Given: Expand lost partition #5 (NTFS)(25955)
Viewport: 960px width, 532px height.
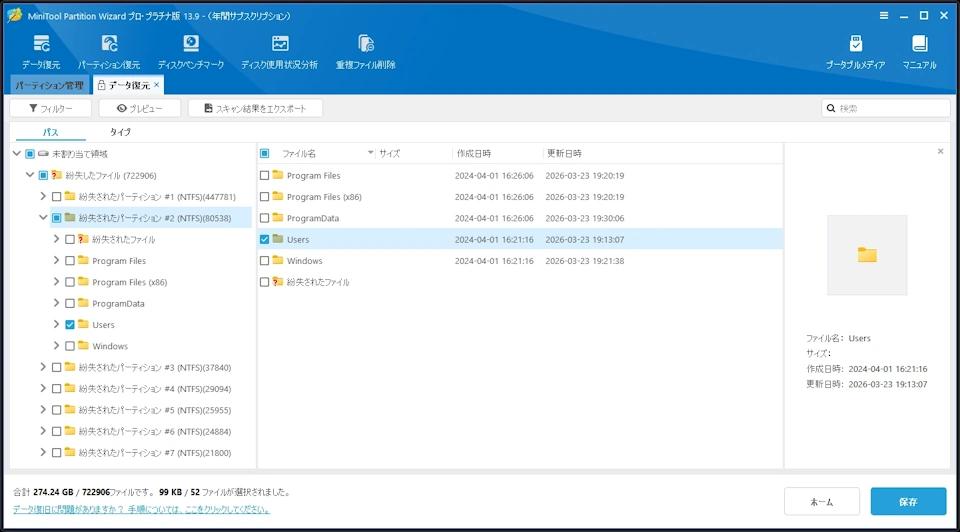Looking at the screenshot, I should click(43, 410).
